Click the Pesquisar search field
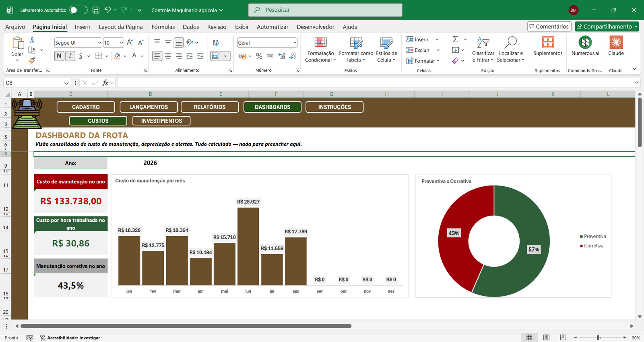This screenshot has width=644, height=342. pos(325,10)
